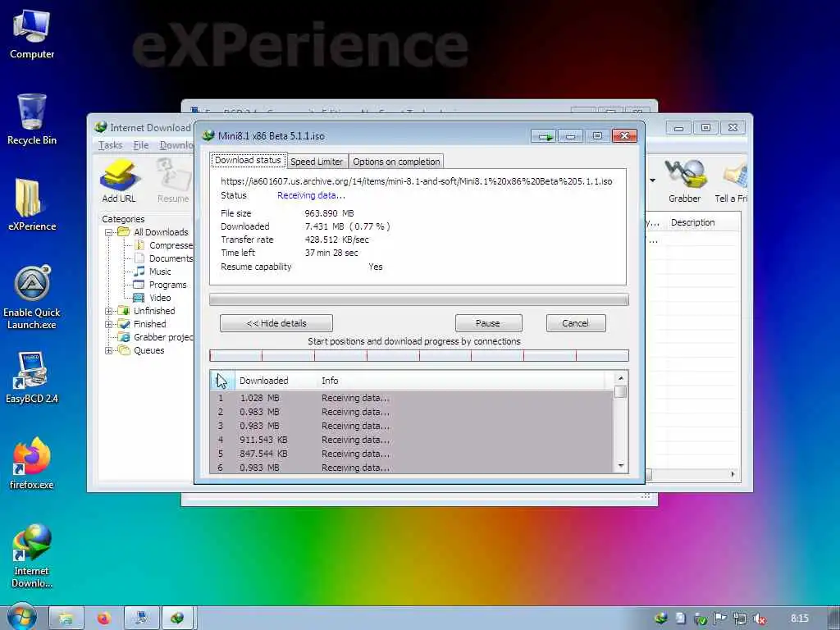Expand the Queues tree node

109,351
